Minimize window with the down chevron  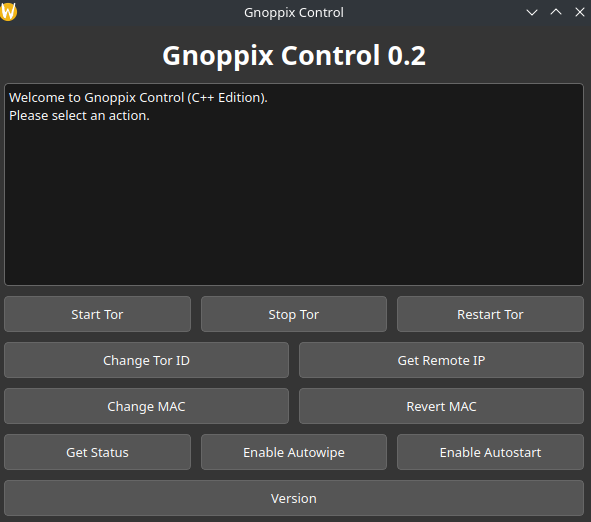click(532, 12)
